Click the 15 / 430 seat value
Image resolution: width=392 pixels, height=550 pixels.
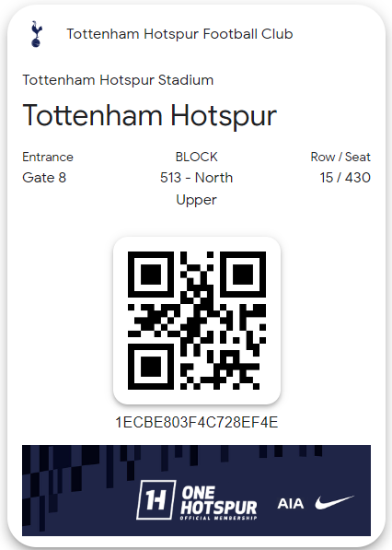pos(345,178)
